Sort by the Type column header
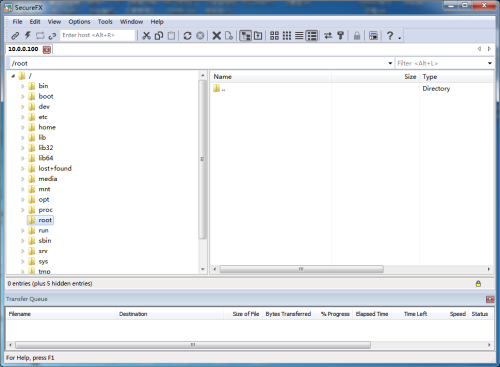 (x=456, y=77)
